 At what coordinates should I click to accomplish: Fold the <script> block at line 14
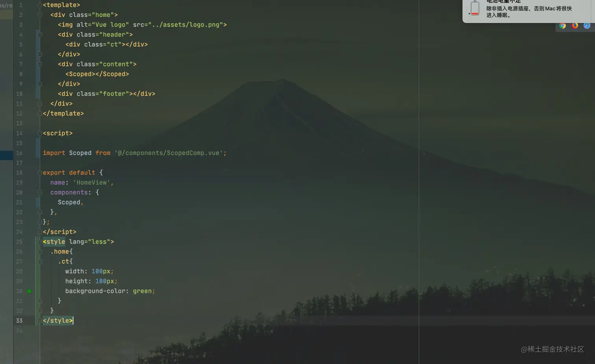pyautogui.click(x=40, y=133)
